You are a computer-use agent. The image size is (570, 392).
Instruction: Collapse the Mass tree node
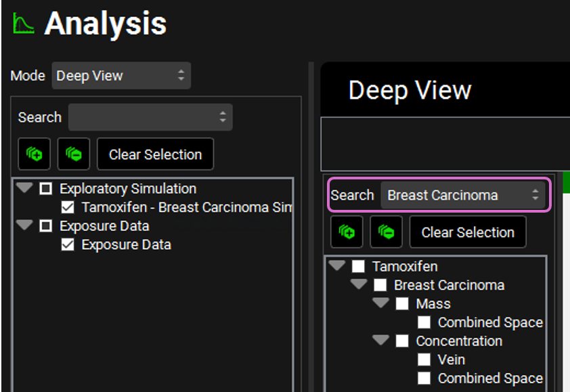pyautogui.click(x=381, y=303)
